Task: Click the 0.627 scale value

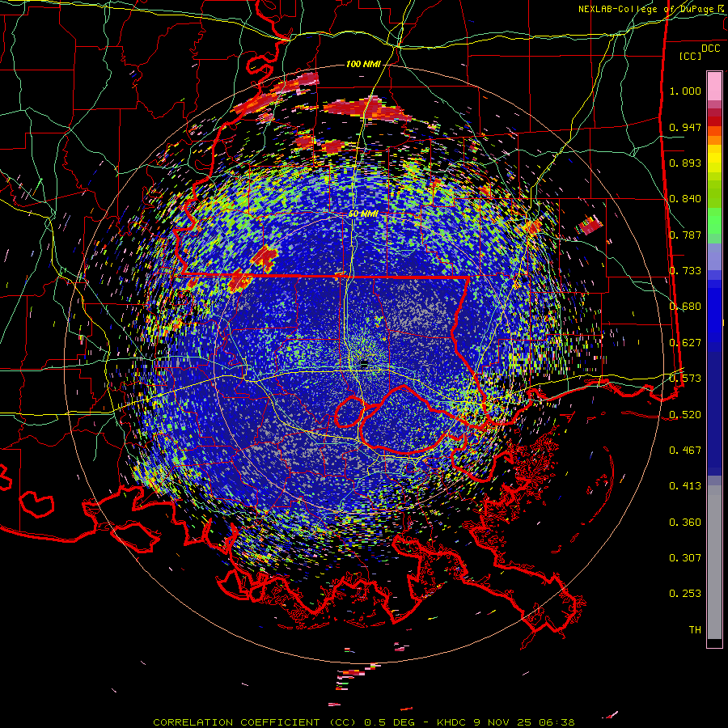Action: pyautogui.click(x=685, y=343)
